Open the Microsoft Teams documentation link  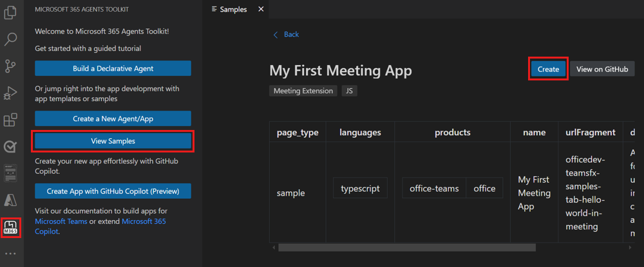click(61, 221)
